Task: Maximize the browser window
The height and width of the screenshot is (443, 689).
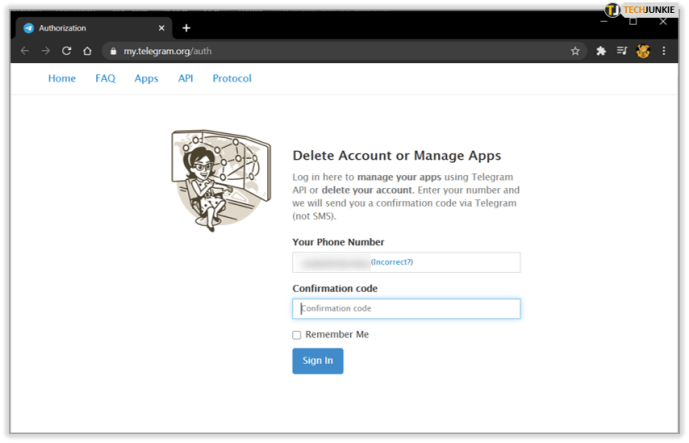Action: pyautogui.click(x=633, y=22)
